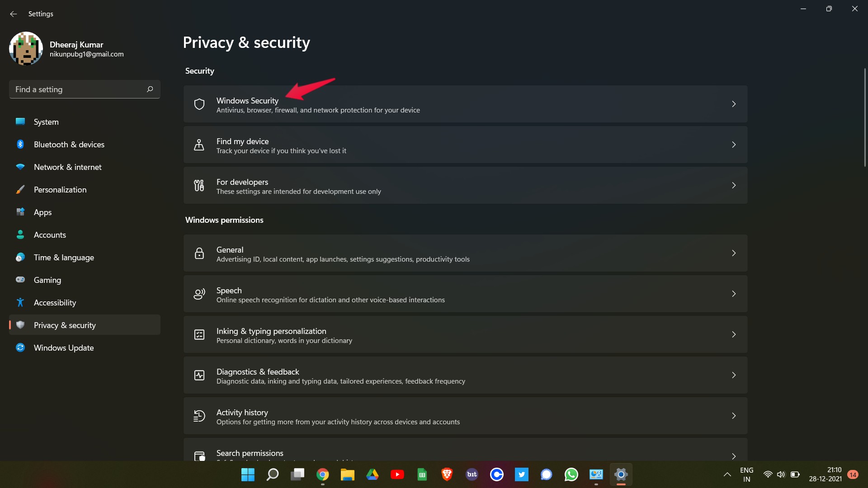Click the notification count badge

(853, 474)
